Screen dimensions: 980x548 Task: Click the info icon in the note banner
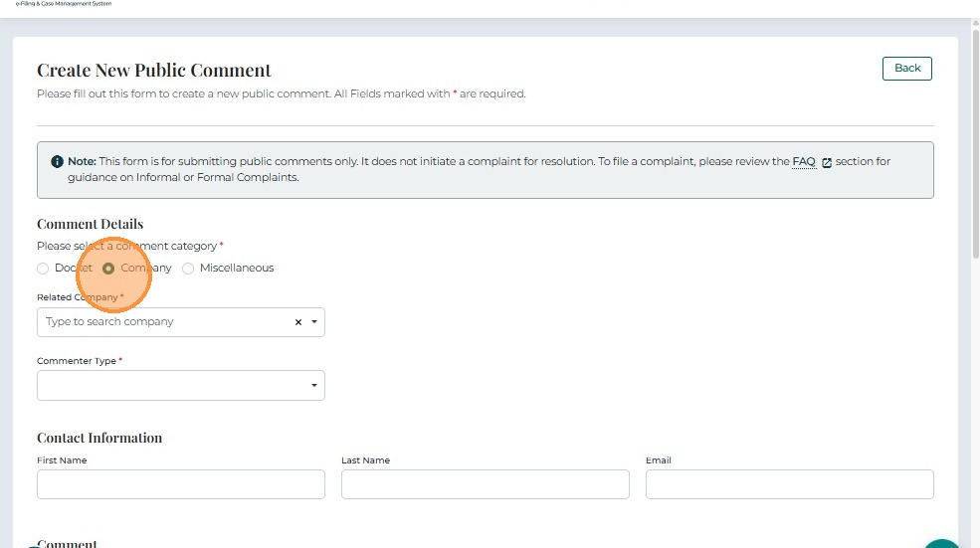coord(57,161)
